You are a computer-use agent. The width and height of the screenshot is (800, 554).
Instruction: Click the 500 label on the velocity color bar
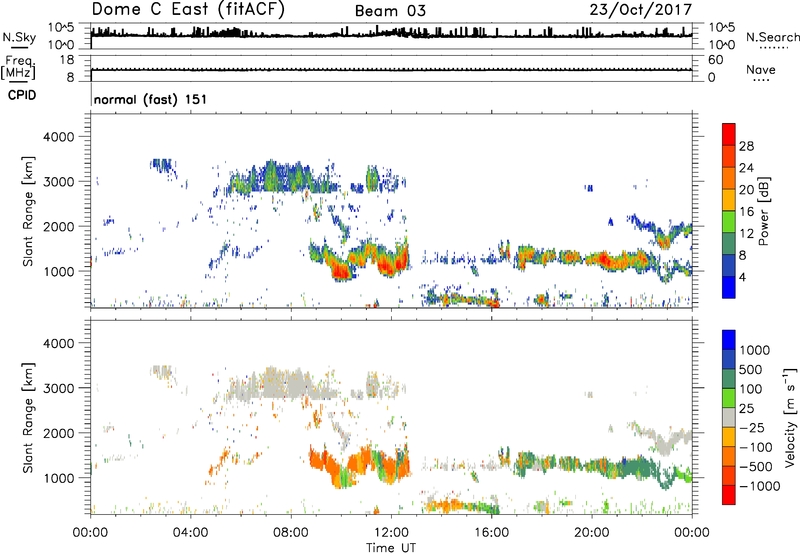[x=751, y=369]
